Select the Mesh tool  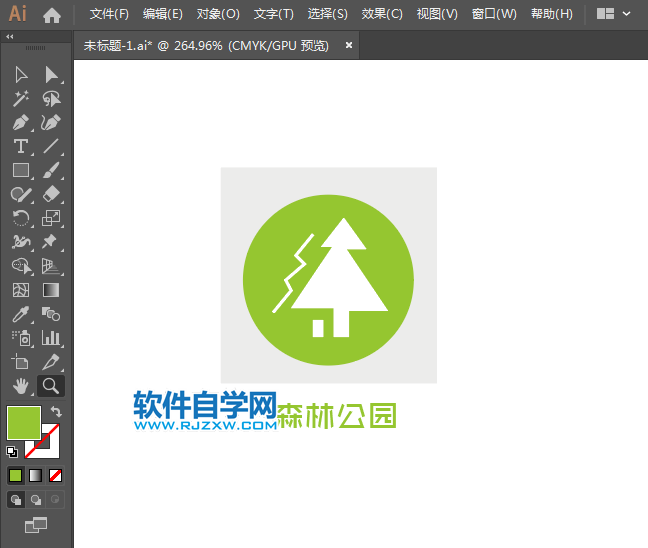(21, 290)
